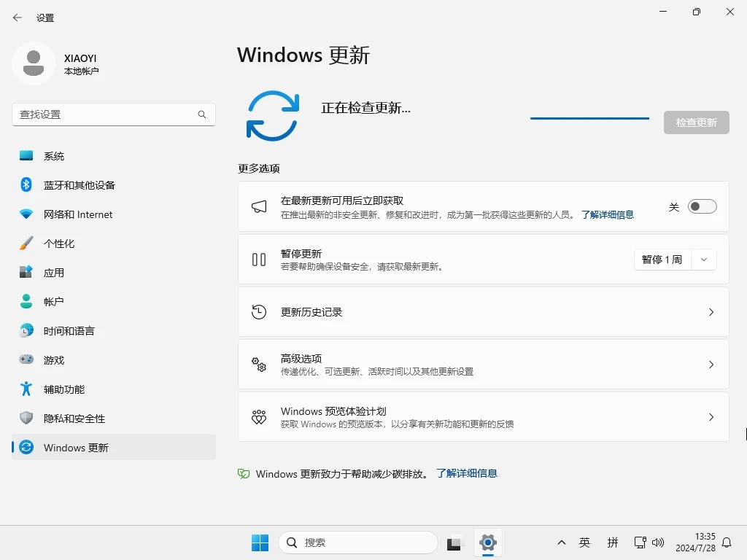
Task: Select 游戏 in the sidebar
Action: click(x=114, y=359)
